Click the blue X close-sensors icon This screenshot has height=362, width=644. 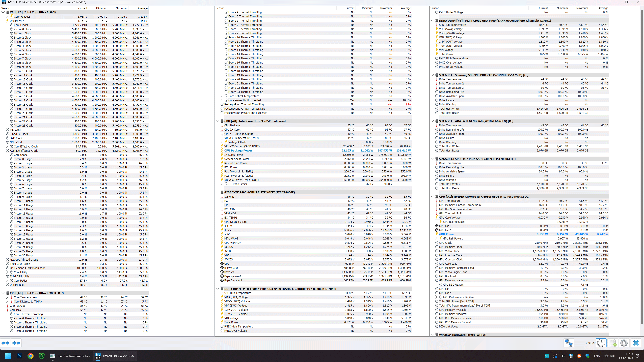tap(636, 343)
